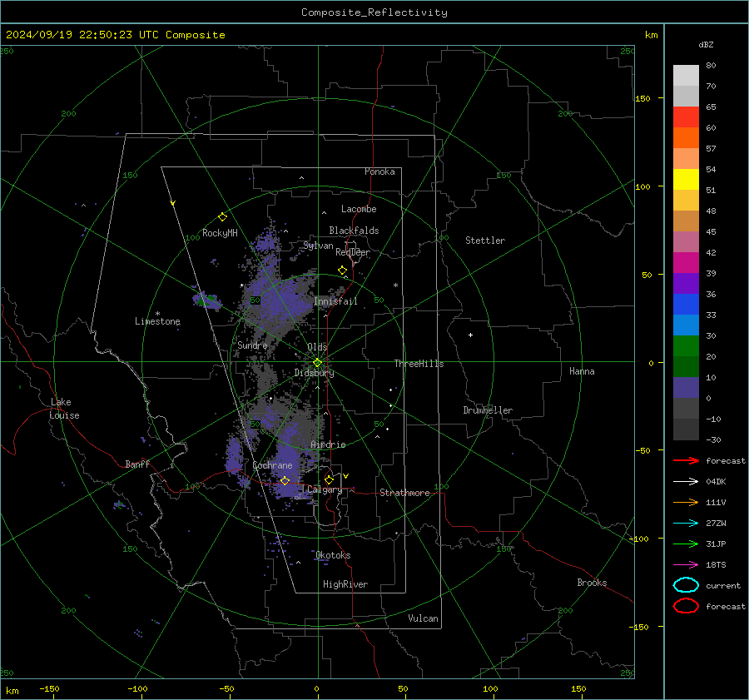Pick the bright green 30-20 dBZ swatch
749x700 pixels.
pyautogui.click(x=686, y=346)
